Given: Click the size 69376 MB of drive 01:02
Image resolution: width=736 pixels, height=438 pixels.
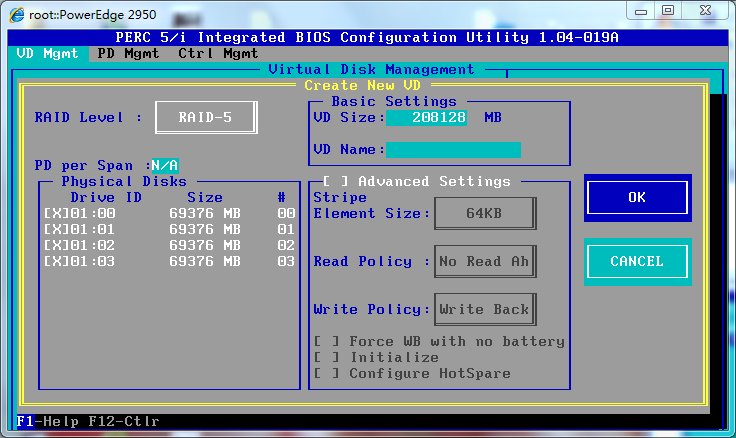Looking at the screenshot, I should pos(205,246).
